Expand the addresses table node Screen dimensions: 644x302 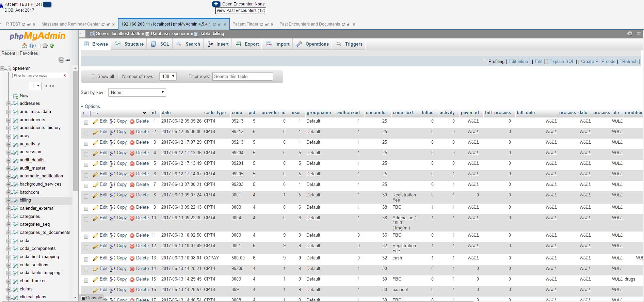pos(9,104)
